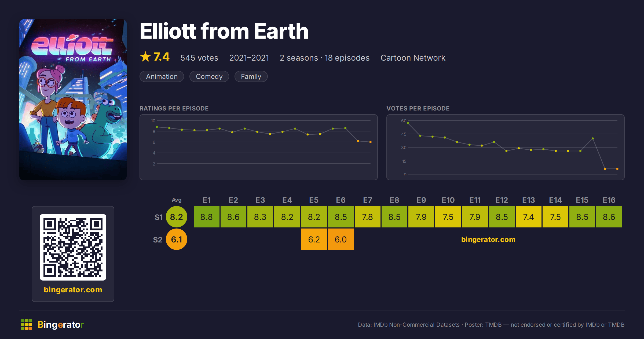Open the Elliott from Earth poster
The image size is (644, 339).
coord(73,100)
